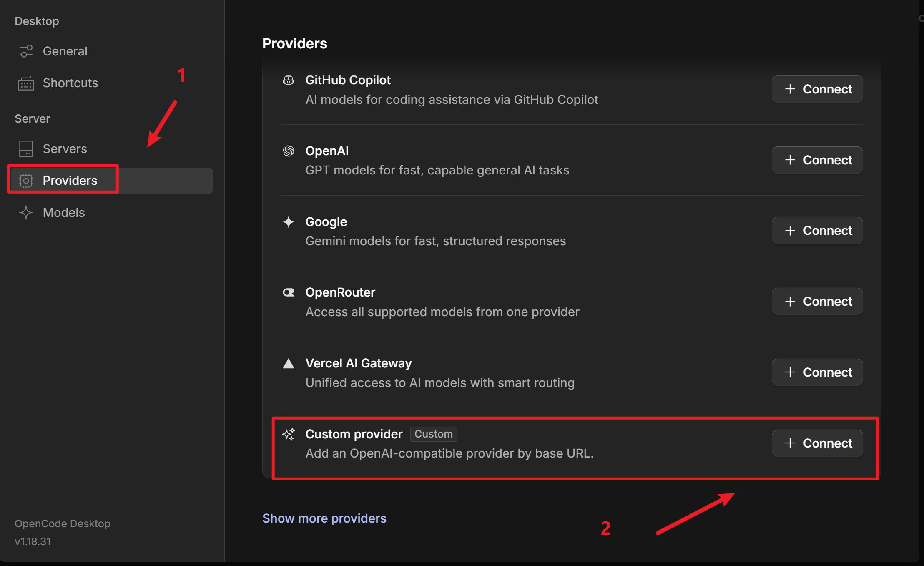924x566 pixels.
Task: Click the OpenAI provider name
Action: 327,151
